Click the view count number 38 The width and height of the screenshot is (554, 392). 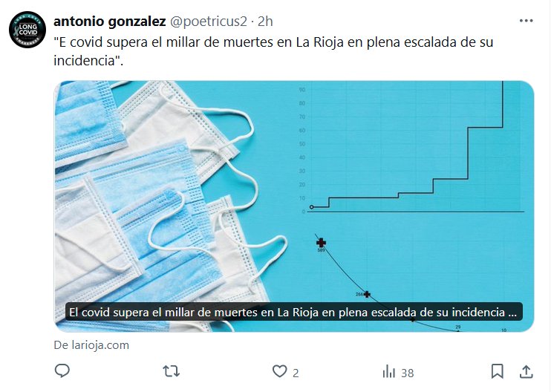[x=408, y=373]
